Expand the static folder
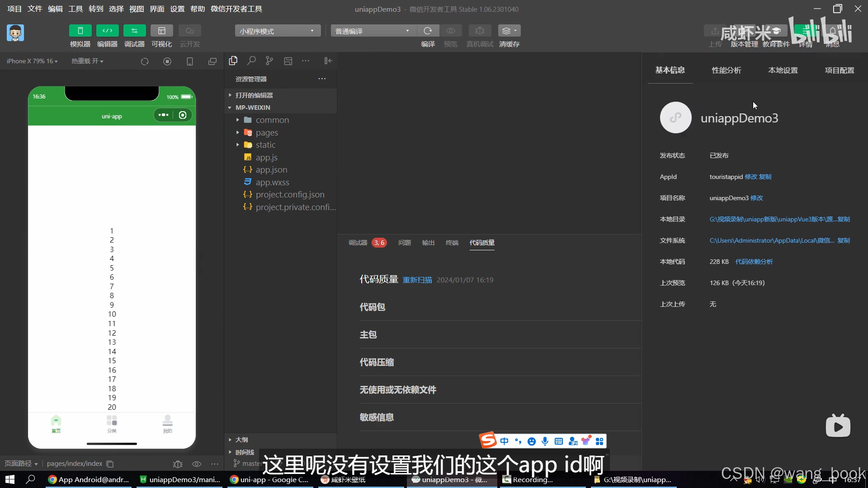 coord(280,145)
